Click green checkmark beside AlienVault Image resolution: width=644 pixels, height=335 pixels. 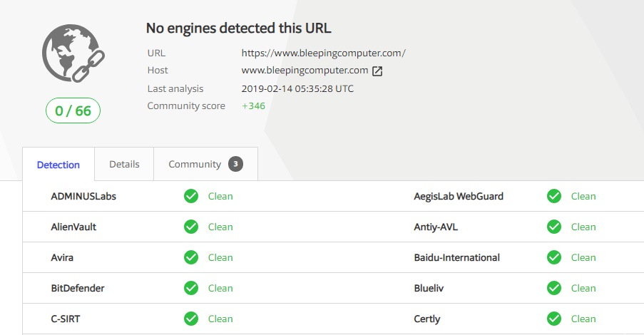[x=191, y=227]
